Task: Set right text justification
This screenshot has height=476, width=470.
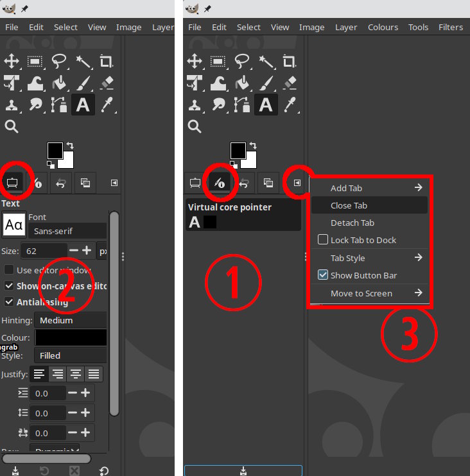Action: click(57, 374)
